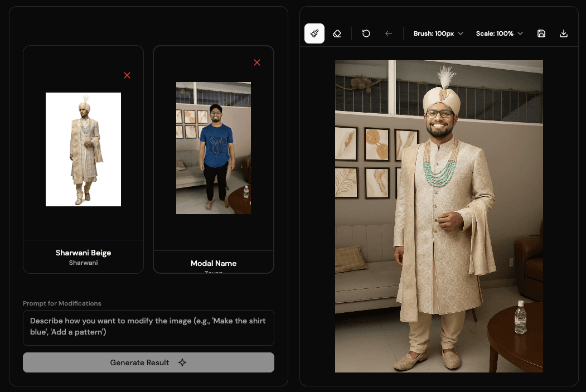Click the 'Sharwani Beige' card title

83,253
